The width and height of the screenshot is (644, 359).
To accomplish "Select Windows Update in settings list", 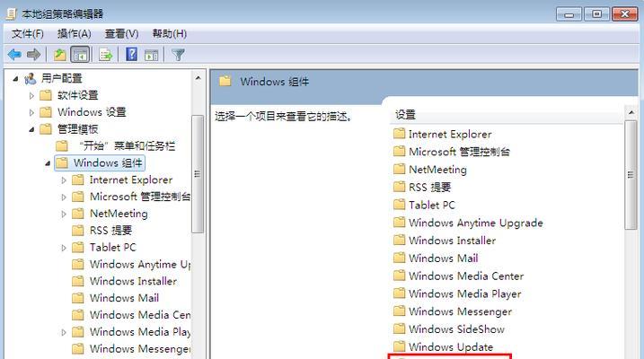I will tap(451, 346).
